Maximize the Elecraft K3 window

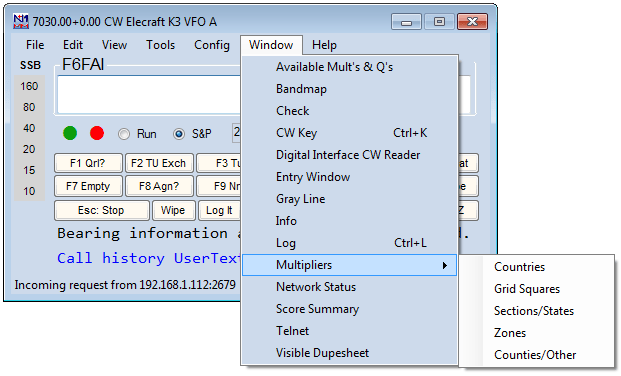click(x=439, y=22)
